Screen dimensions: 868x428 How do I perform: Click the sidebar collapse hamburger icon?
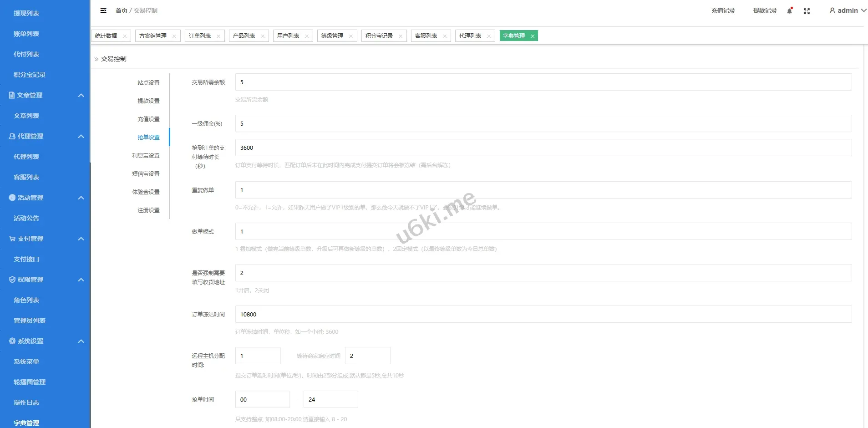point(103,10)
